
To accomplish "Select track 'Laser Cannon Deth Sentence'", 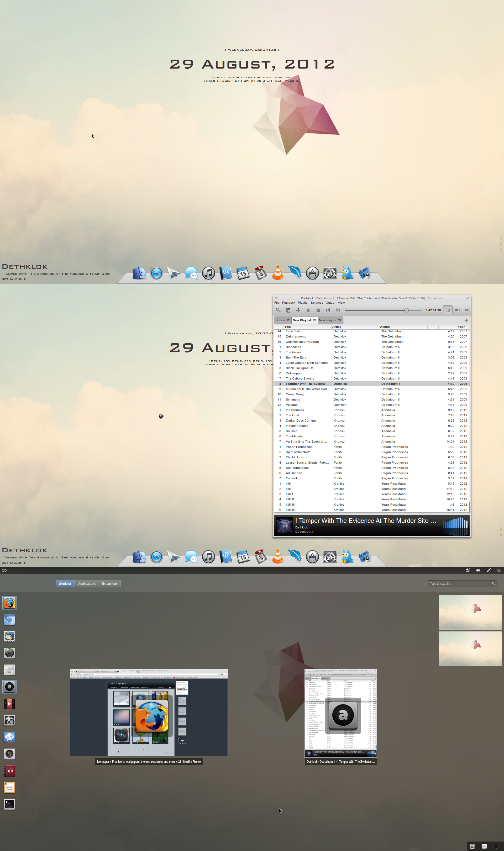I will 371,363.
